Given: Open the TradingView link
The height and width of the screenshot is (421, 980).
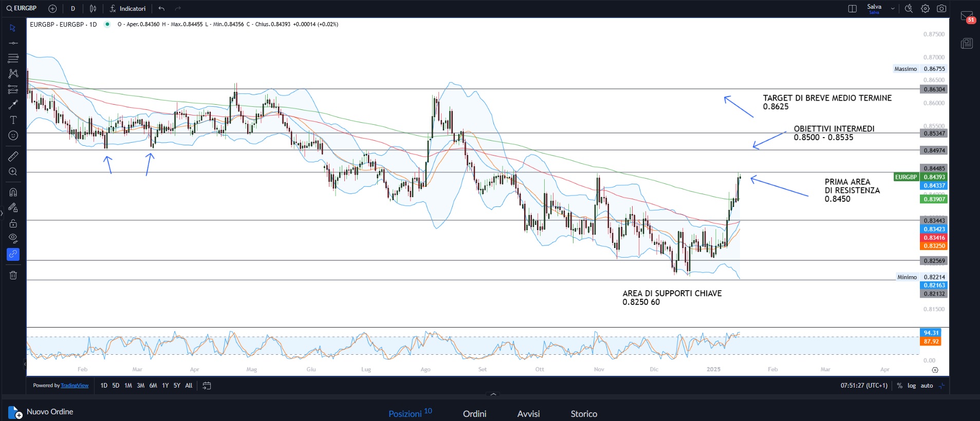Looking at the screenshot, I should coord(75,386).
